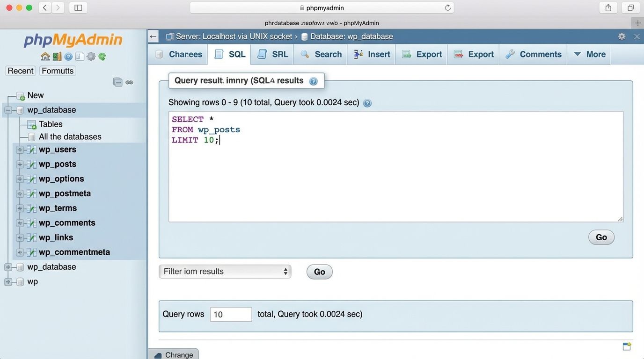Click the link icon at top of sidebar
This screenshot has width=644, height=359.
pyautogui.click(x=129, y=82)
